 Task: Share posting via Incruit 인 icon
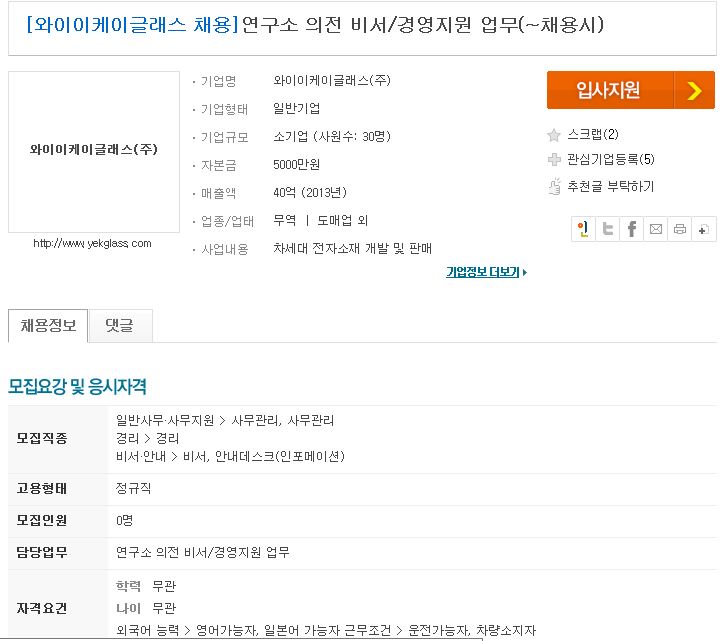pos(583,229)
